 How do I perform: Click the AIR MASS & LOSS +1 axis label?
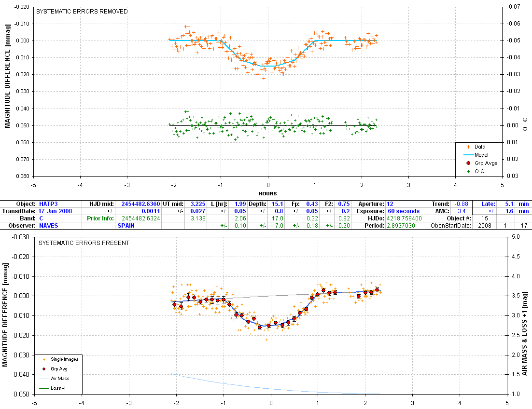tap(525, 333)
